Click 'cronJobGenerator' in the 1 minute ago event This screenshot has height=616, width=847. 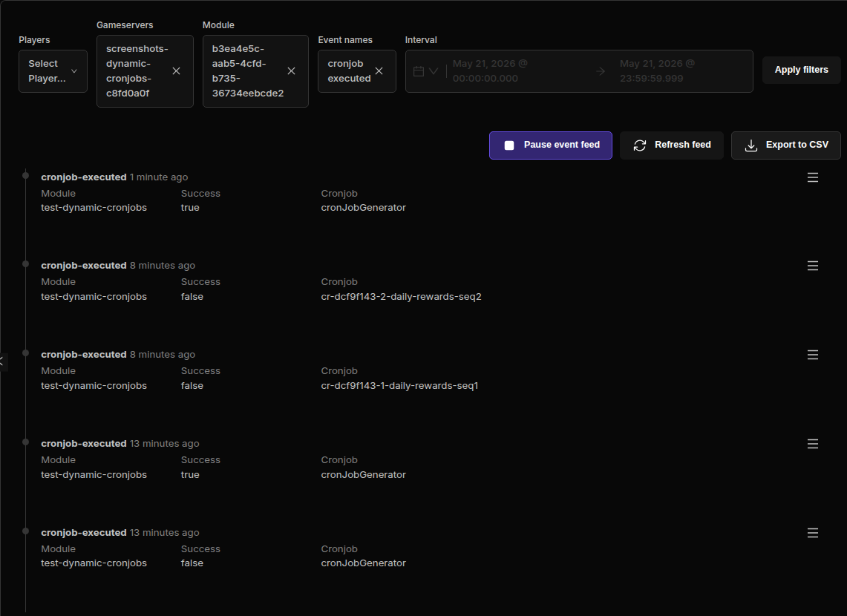tap(363, 208)
